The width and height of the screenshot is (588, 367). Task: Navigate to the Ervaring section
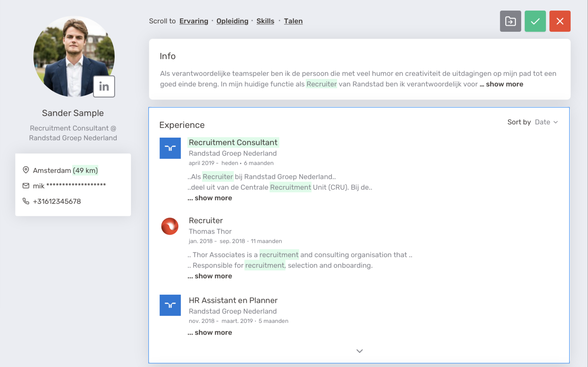(194, 21)
